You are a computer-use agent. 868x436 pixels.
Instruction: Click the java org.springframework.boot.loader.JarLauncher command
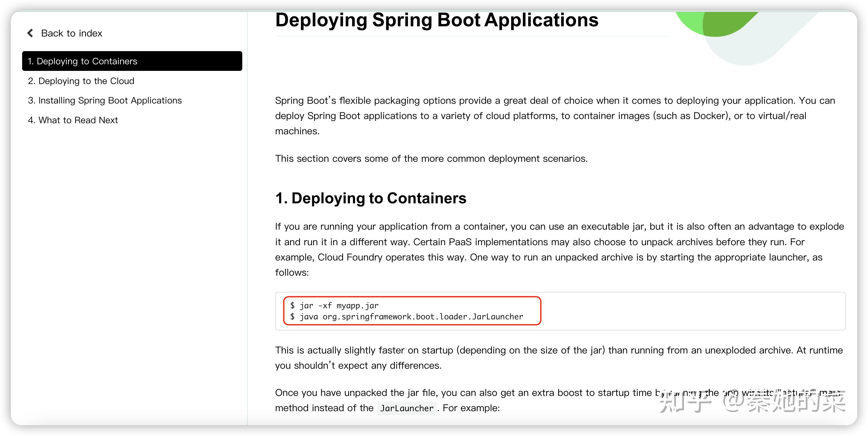[407, 317]
